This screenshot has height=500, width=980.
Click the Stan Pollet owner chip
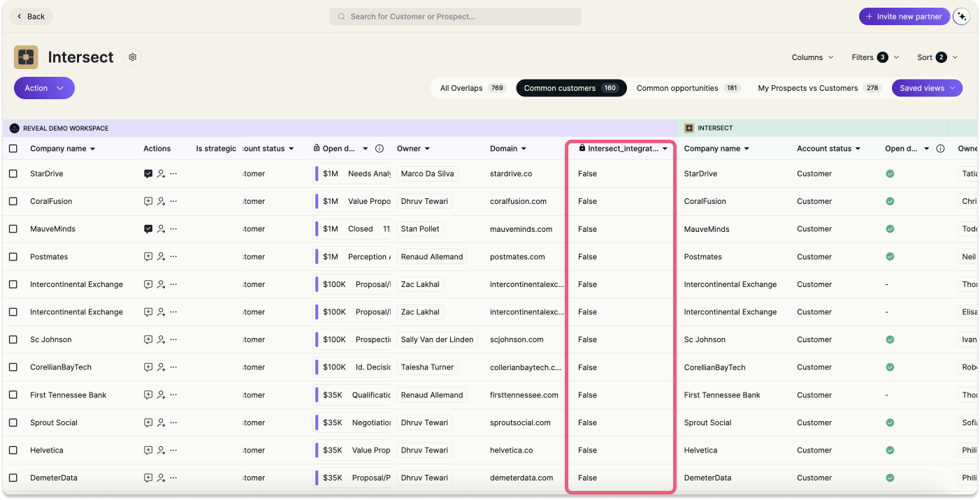coord(419,229)
